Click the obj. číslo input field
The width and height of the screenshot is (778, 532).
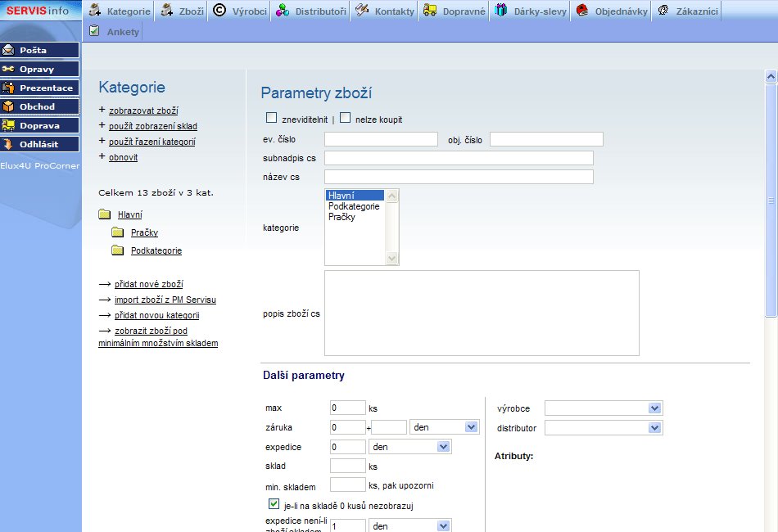(x=546, y=139)
